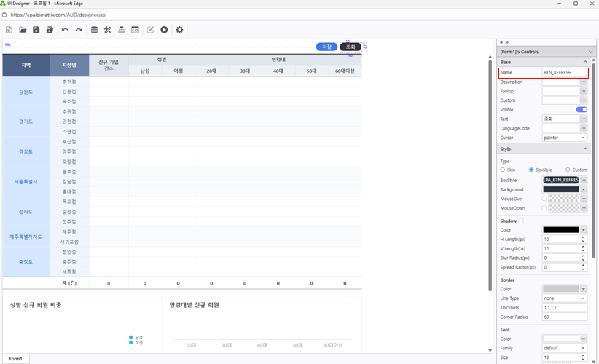Image resolution: width=599 pixels, height=364 pixels.
Task: Open the Cursor pointer dropdown
Action: click(565, 138)
